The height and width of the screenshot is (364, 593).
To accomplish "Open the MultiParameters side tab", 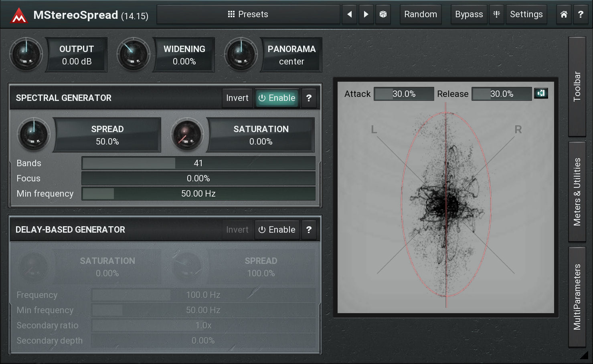I will coord(577,297).
